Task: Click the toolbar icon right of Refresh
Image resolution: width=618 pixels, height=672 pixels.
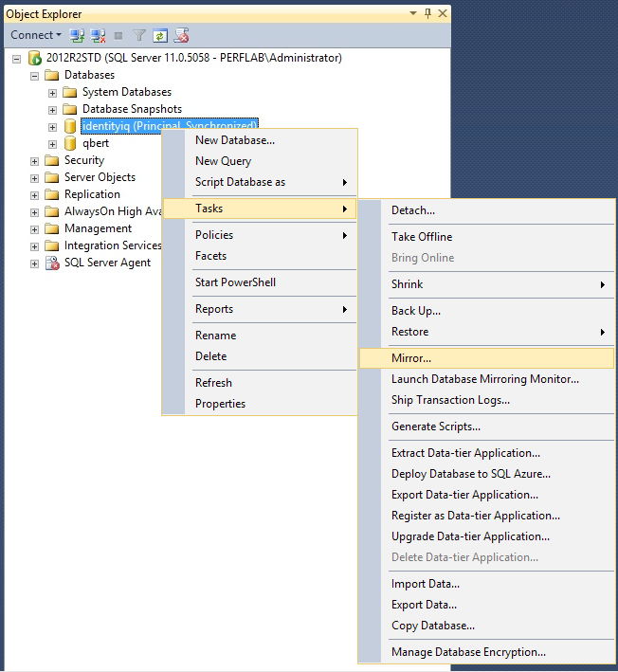Action: 181,36
